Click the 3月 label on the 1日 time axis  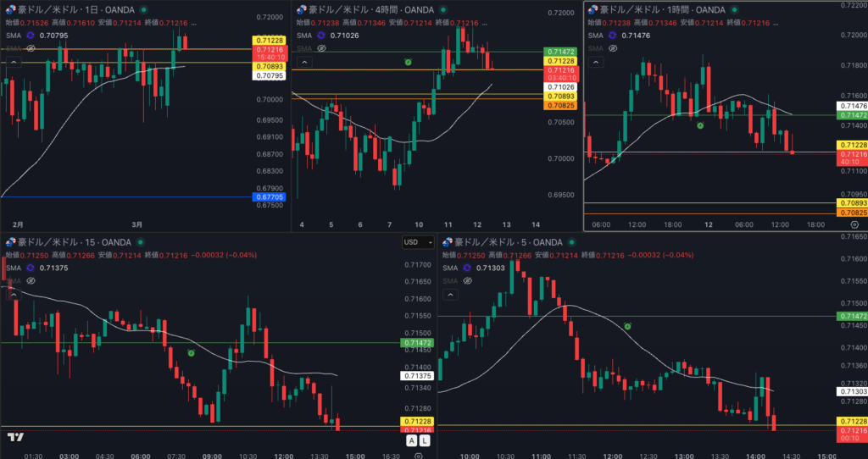point(136,224)
